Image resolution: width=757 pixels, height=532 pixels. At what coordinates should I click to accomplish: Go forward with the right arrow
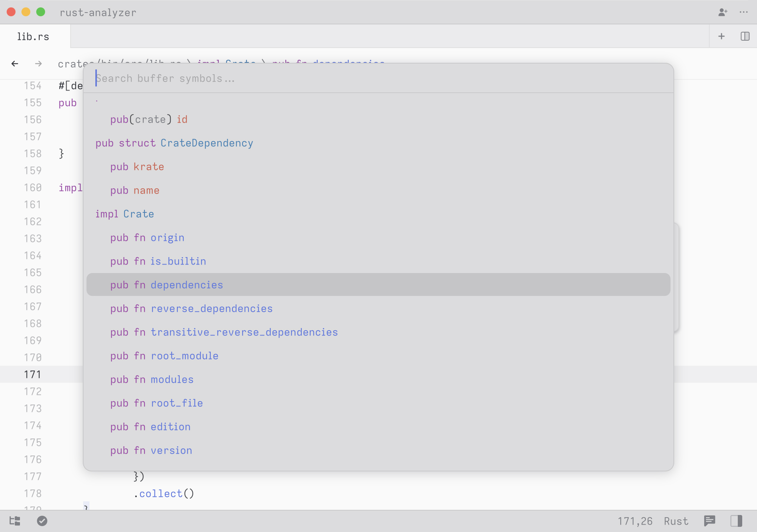38,64
